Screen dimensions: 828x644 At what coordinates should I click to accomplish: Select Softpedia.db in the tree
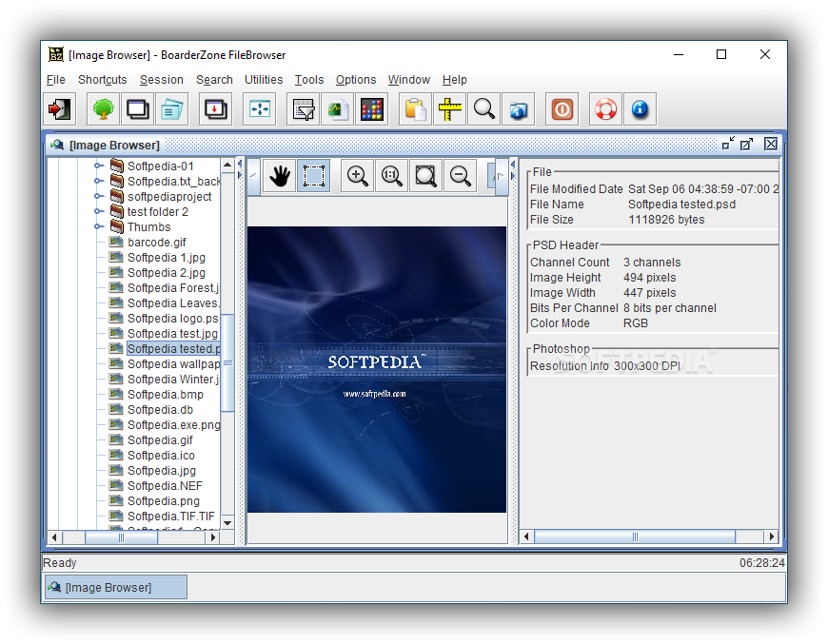[x=160, y=410]
